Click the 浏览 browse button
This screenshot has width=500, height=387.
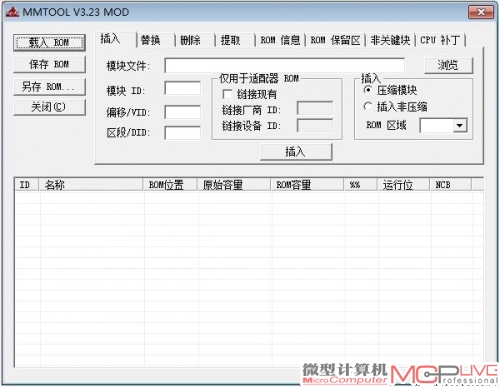448,65
